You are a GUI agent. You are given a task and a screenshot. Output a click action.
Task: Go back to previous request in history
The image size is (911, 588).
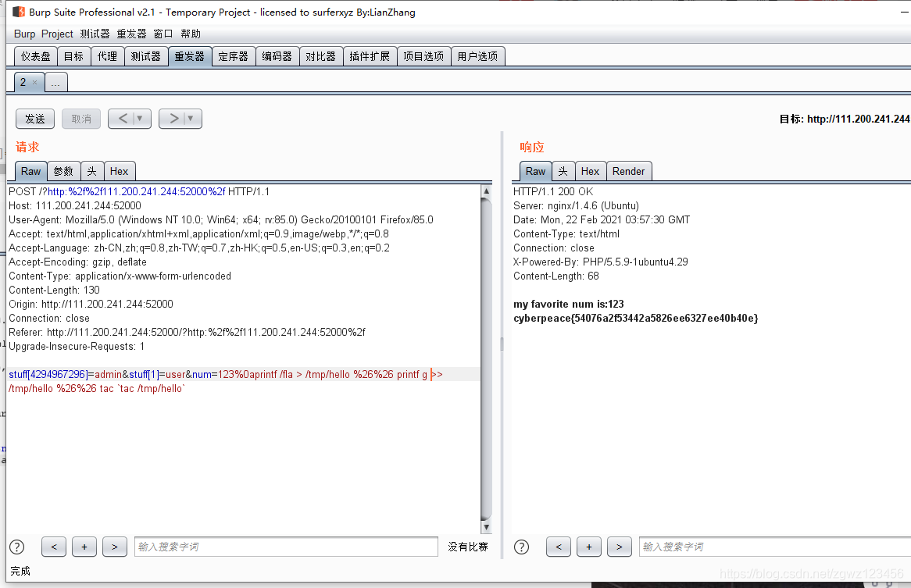(x=122, y=119)
